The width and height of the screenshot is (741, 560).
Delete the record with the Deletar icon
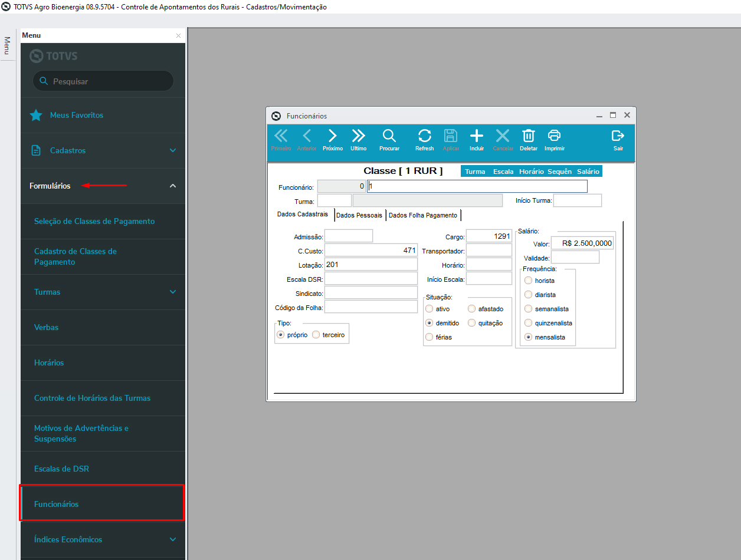point(529,140)
